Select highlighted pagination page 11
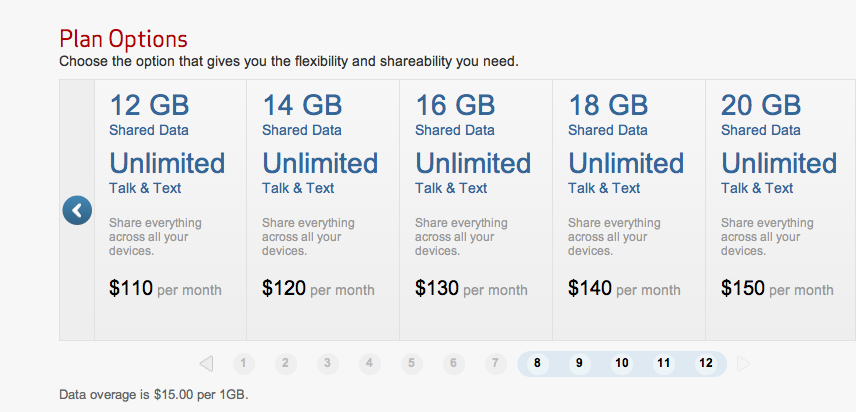 click(x=663, y=363)
